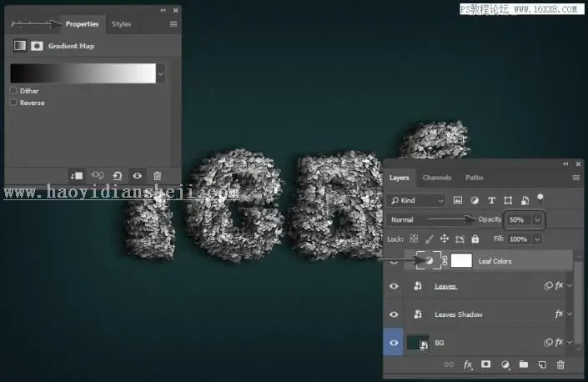The image size is (588, 382).
Task: Switch to Channels tab
Action: pyautogui.click(x=437, y=178)
